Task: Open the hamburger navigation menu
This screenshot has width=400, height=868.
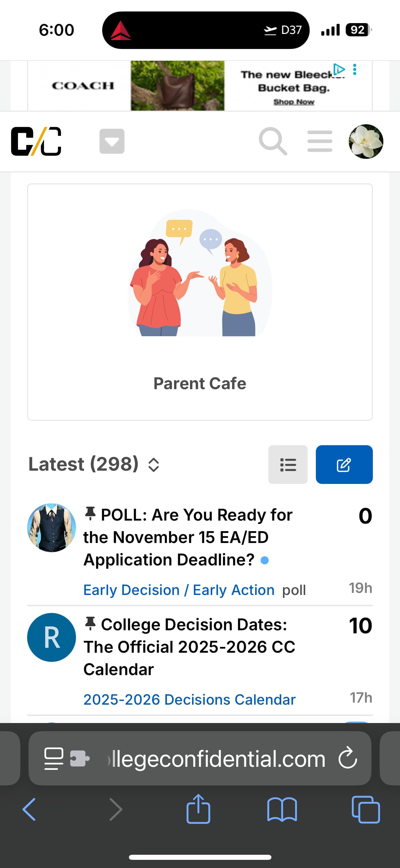Action: click(x=320, y=141)
